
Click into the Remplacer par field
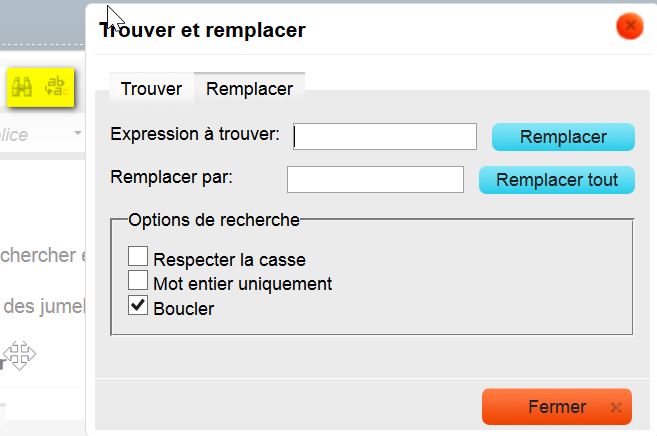tap(375, 180)
